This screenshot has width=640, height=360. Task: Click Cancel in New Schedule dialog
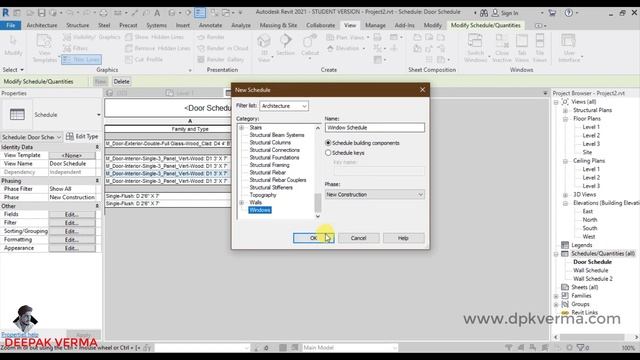pos(358,238)
